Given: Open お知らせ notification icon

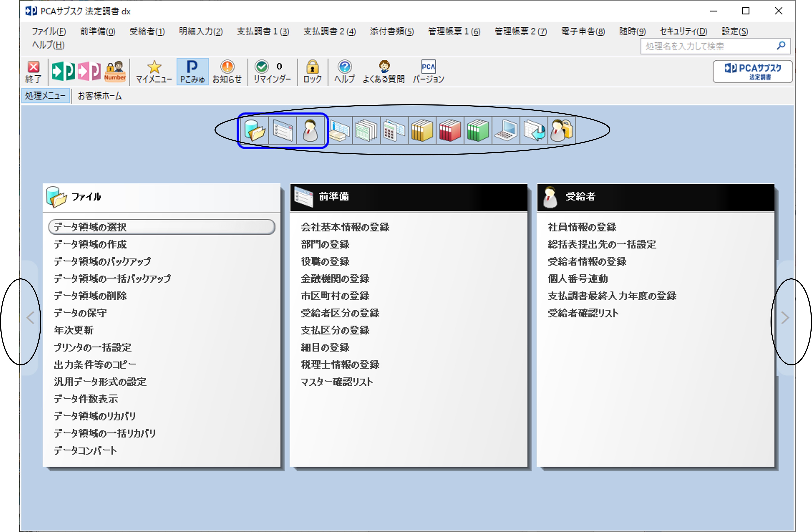Looking at the screenshot, I should [x=227, y=72].
